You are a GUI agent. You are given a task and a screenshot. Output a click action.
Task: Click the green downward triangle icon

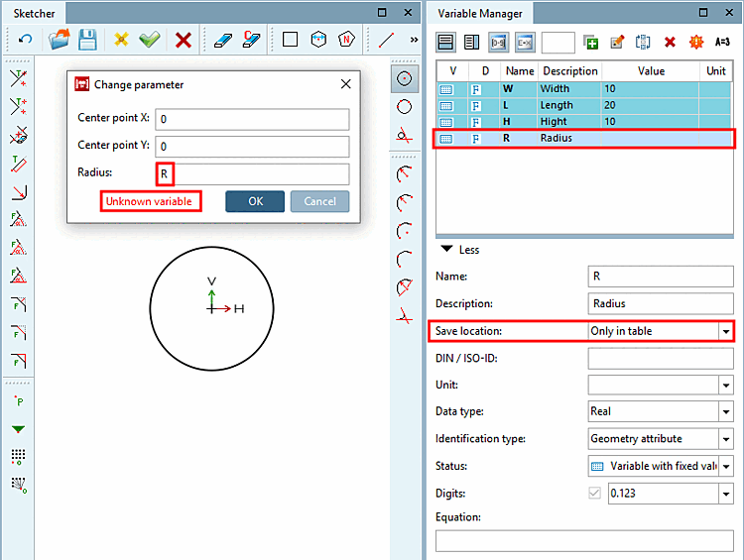click(19, 429)
